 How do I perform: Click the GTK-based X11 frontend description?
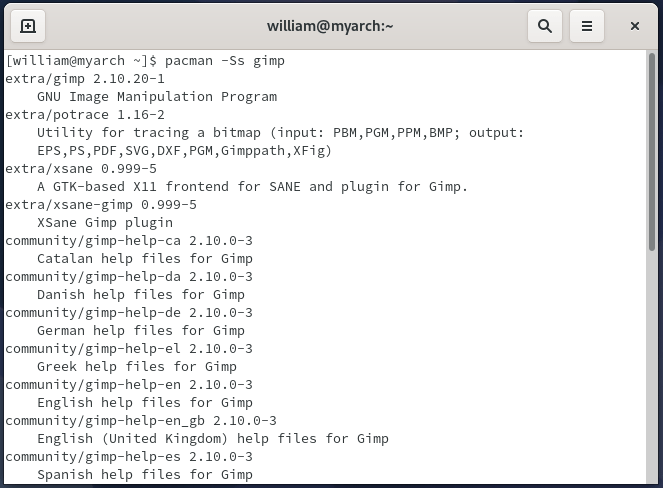click(x=252, y=186)
